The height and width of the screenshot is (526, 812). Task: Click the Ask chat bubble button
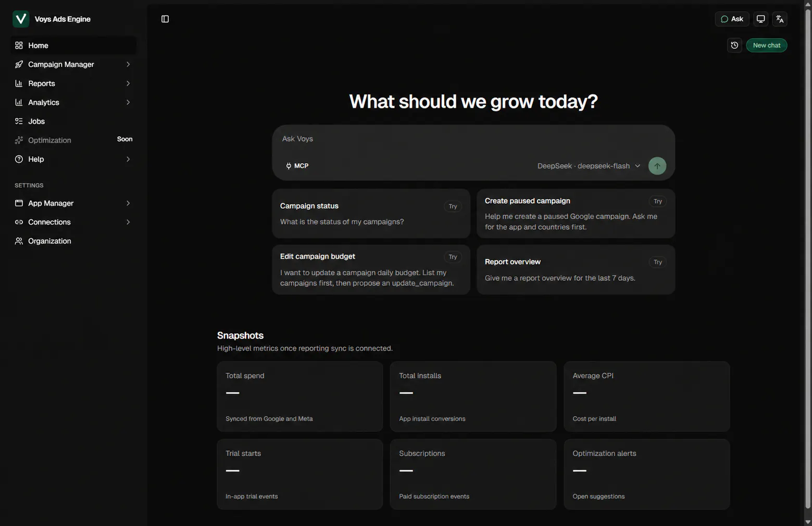pos(732,19)
